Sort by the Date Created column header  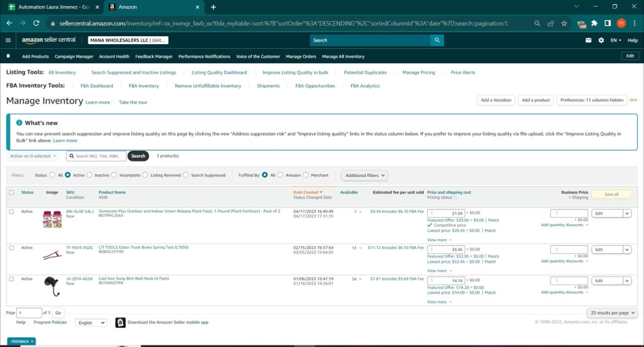pos(307,192)
